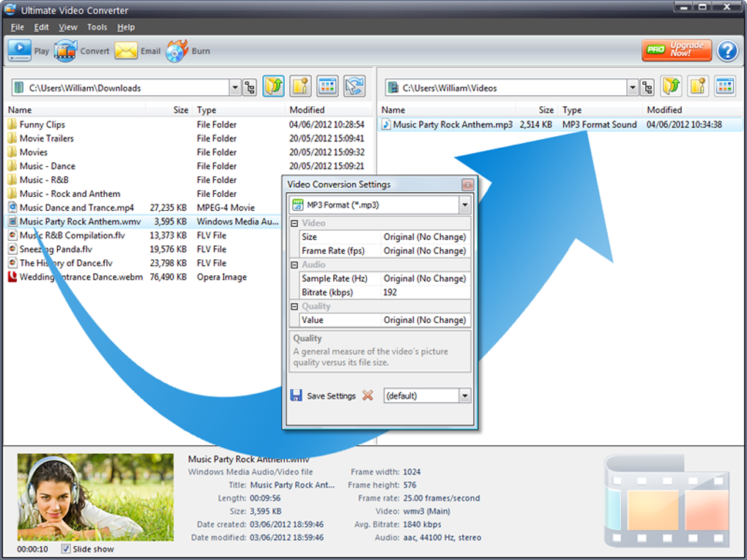The image size is (747, 560).
Task: Select the Email function
Action: click(x=141, y=51)
